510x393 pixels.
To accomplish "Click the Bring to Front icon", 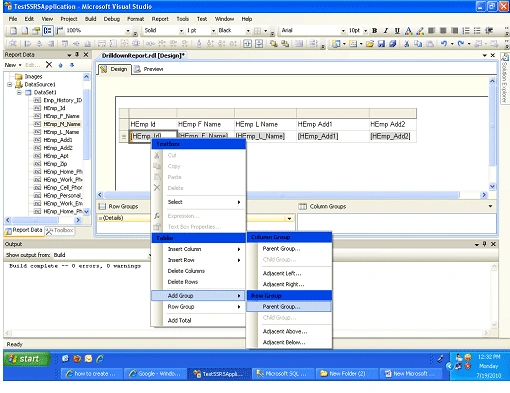I will [x=273, y=43].
